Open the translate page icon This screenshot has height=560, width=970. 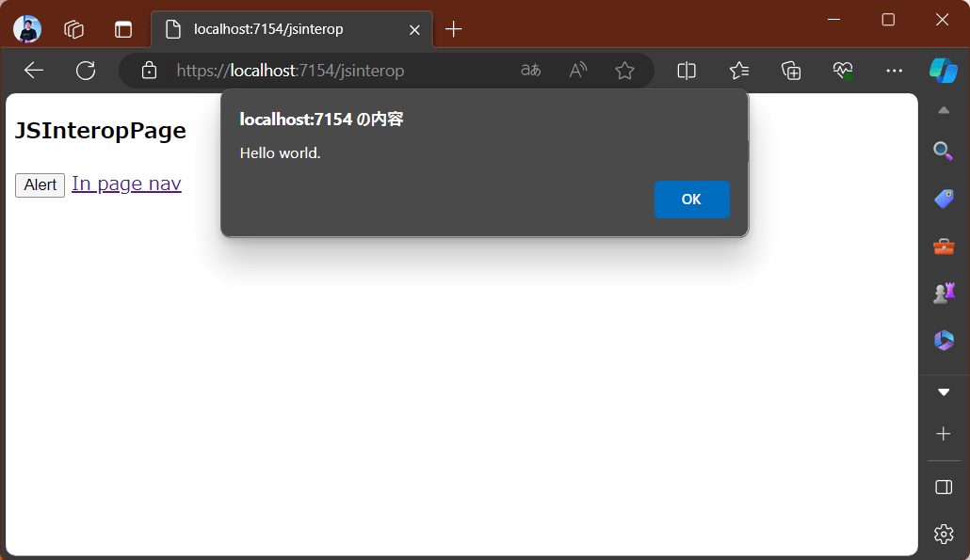530,71
